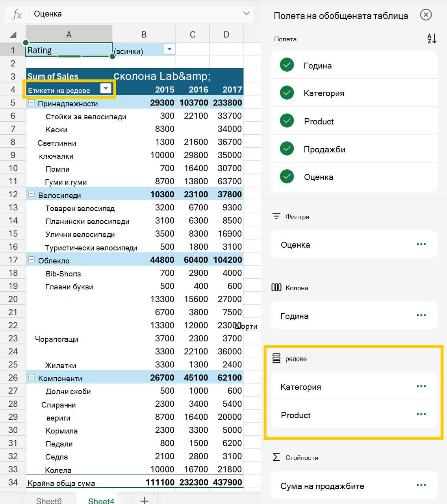This screenshot has height=504, width=447.
Task: Open more options for Оценка filter field
Action: pos(421,245)
